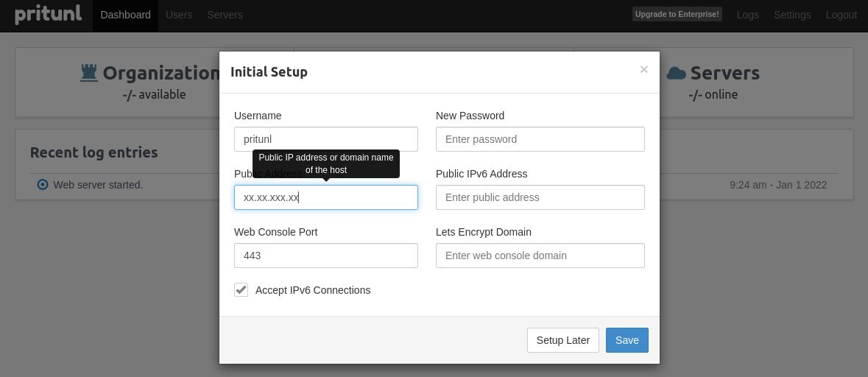Click the Servers cloud icon
Viewport: 868px width, 377px height.
(x=676, y=73)
